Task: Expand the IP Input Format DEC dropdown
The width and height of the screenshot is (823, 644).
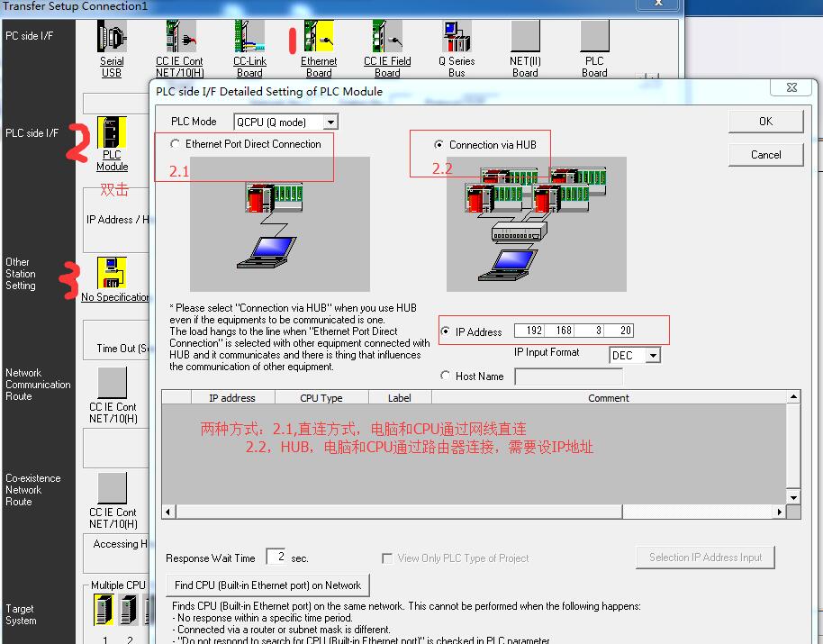Action: coord(653,356)
